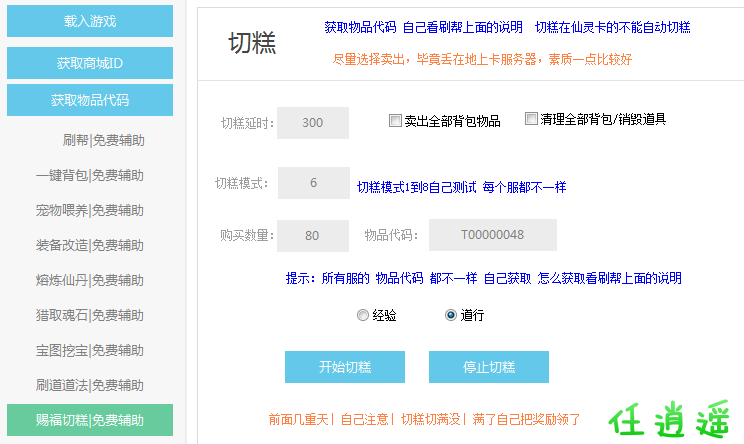Screen dimensions: 744x444
Task: Click the 切糕延时 input field
Action: (x=312, y=123)
